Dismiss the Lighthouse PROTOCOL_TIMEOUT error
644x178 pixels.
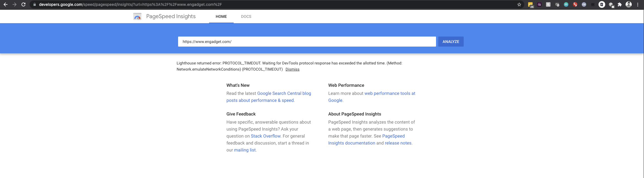pyautogui.click(x=292, y=69)
